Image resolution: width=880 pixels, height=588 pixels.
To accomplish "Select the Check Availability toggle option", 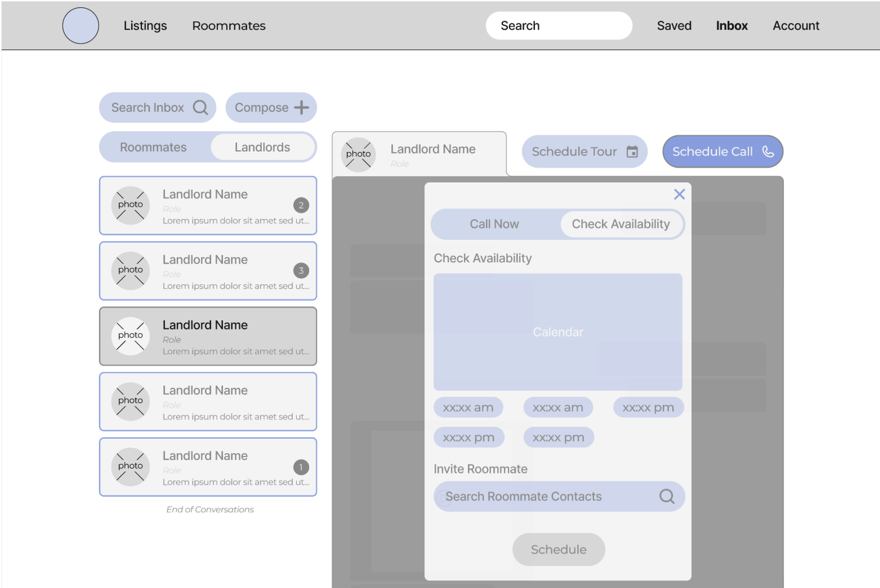I will point(621,224).
